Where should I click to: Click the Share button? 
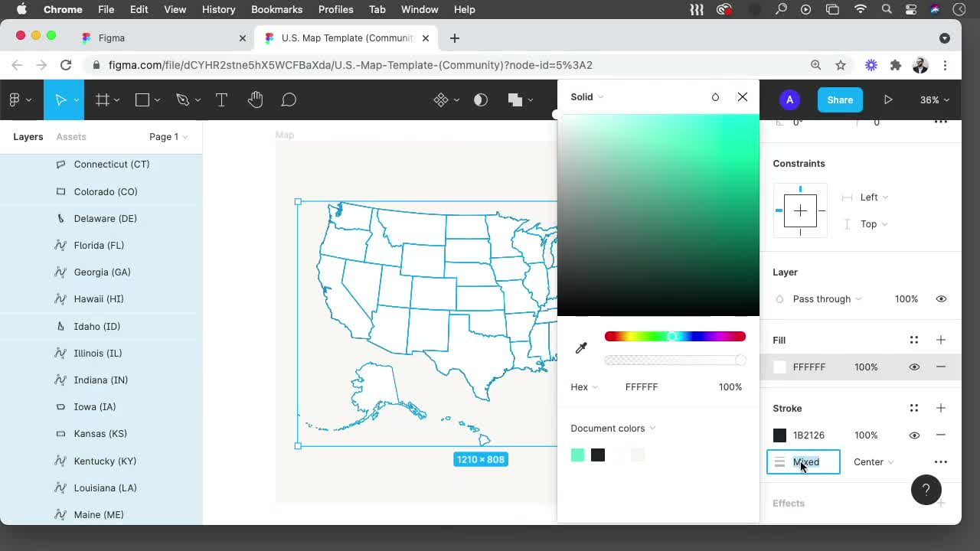click(840, 99)
